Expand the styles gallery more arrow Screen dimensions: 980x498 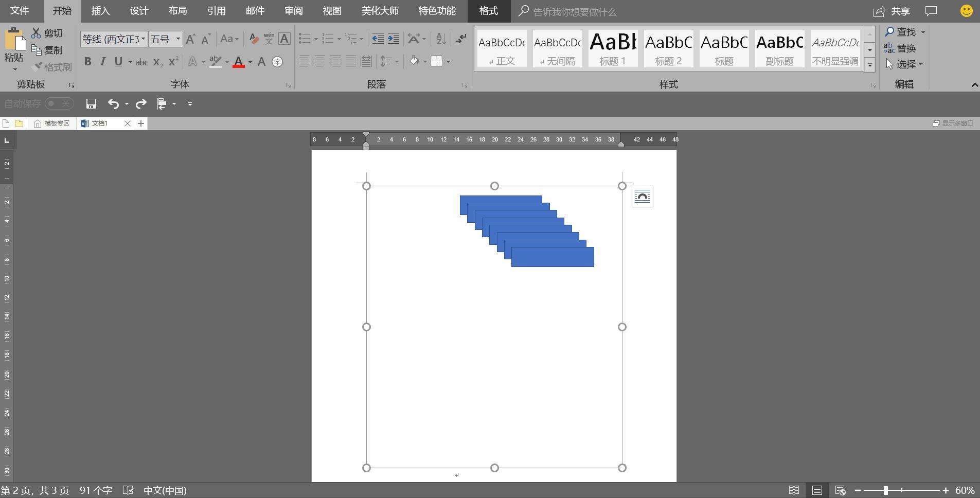pyautogui.click(x=869, y=65)
